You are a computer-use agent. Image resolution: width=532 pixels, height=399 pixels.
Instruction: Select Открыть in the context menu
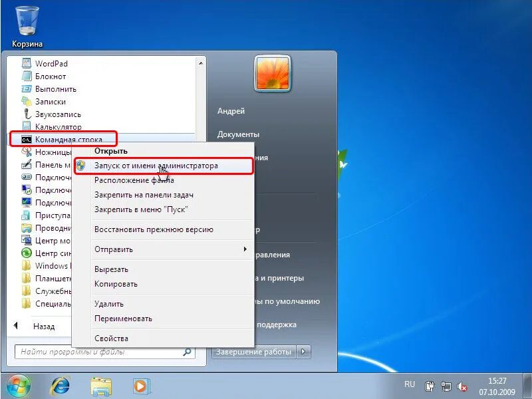point(164,151)
